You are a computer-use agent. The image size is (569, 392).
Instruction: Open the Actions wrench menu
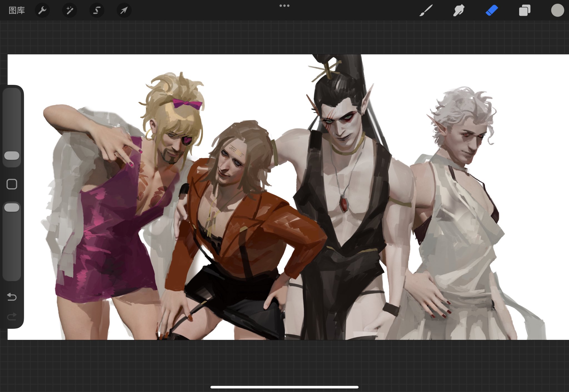click(42, 11)
